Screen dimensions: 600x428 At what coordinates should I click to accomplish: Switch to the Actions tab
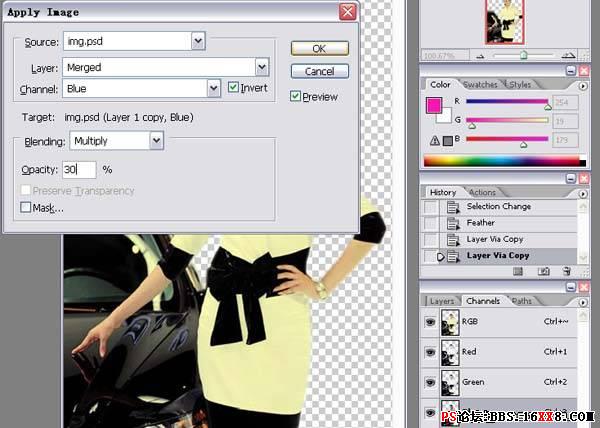point(482,192)
